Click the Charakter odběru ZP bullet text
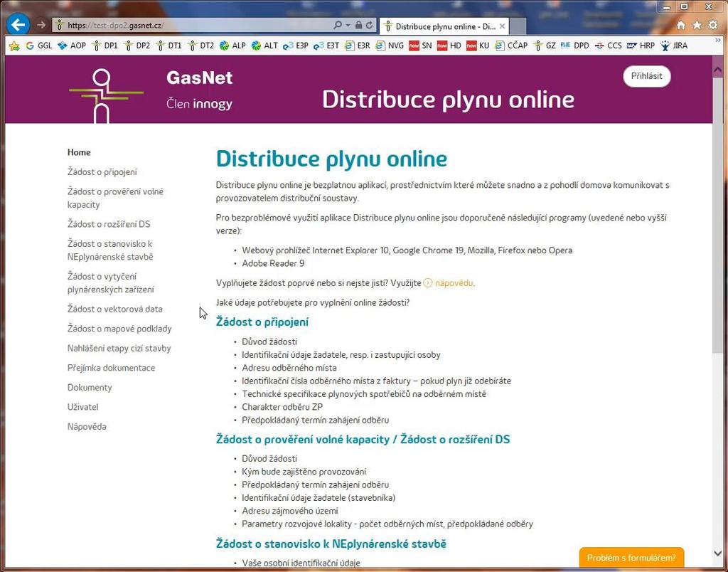This screenshot has width=728, height=572. tap(282, 407)
